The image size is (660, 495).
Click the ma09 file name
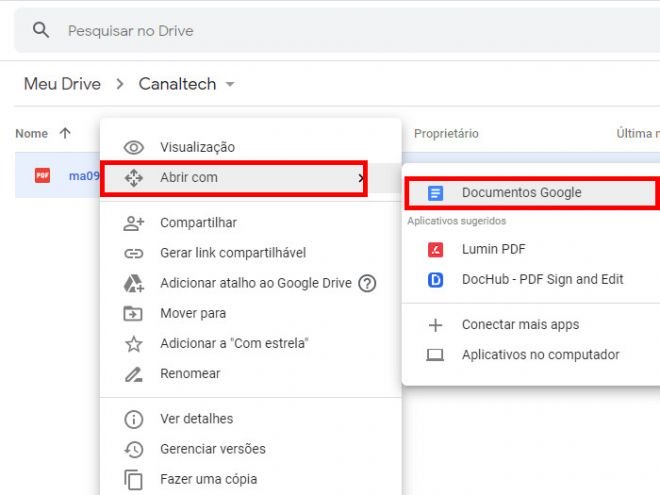[x=84, y=176]
